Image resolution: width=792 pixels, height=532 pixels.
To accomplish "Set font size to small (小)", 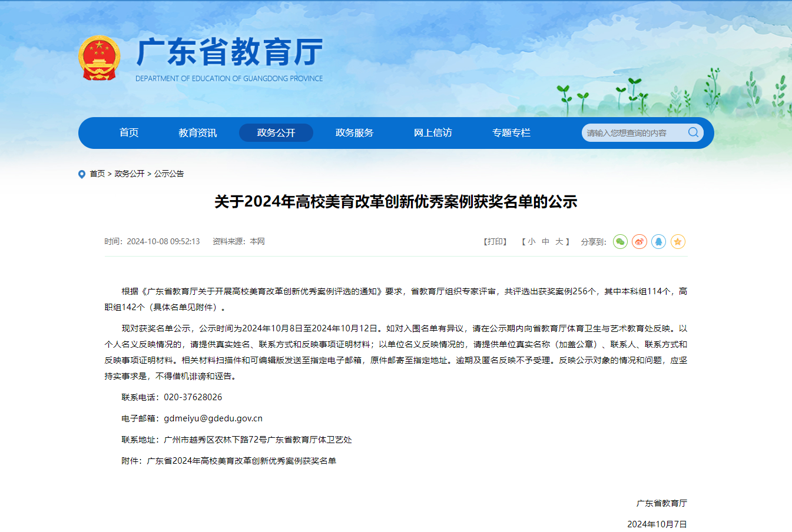I will (x=531, y=242).
